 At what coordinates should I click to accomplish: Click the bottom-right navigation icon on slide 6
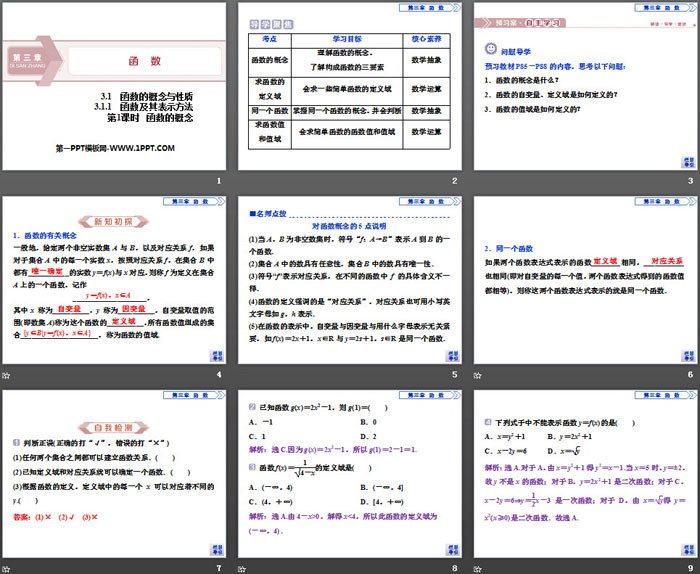pyautogui.click(x=688, y=356)
